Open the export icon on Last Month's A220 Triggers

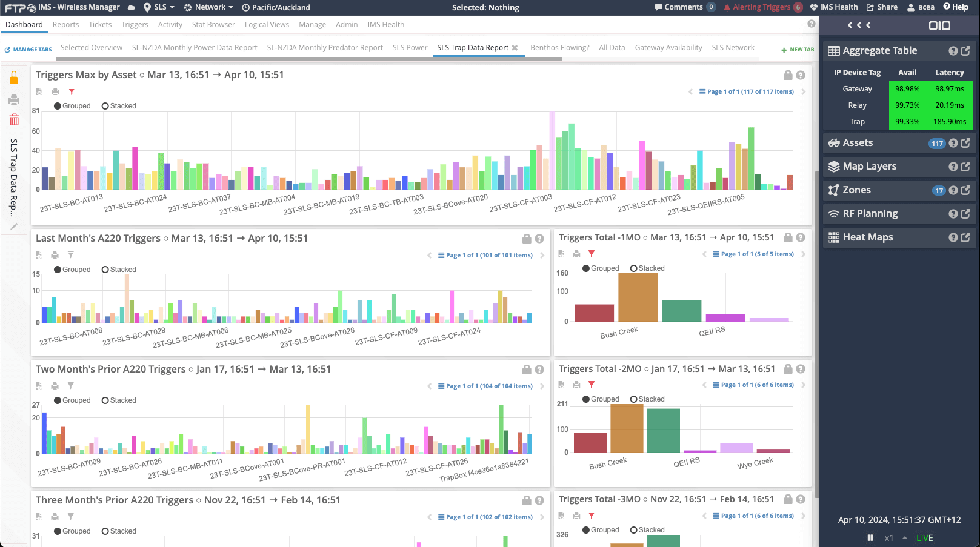(x=38, y=255)
